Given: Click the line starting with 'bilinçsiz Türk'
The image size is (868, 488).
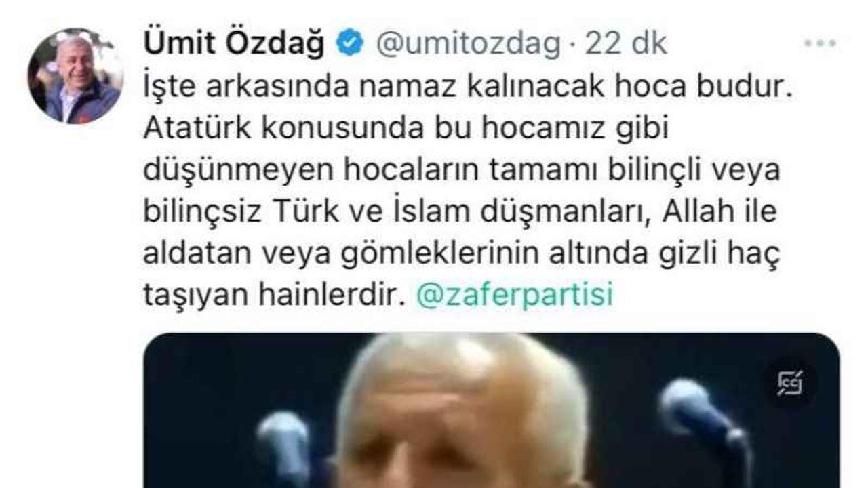Looking at the screenshot, I should click(x=460, y=213).
